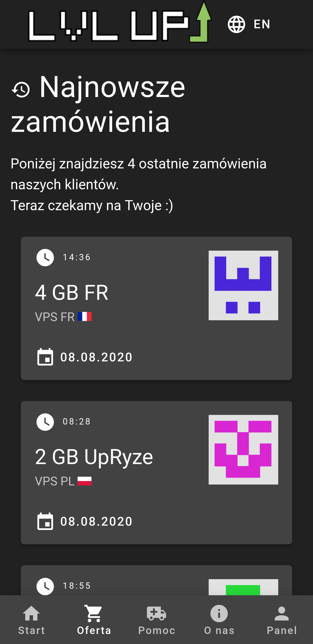This screenshot has width=313, height=644.
Task: Switch to the Pomoc tab
Action: (157, 619)
